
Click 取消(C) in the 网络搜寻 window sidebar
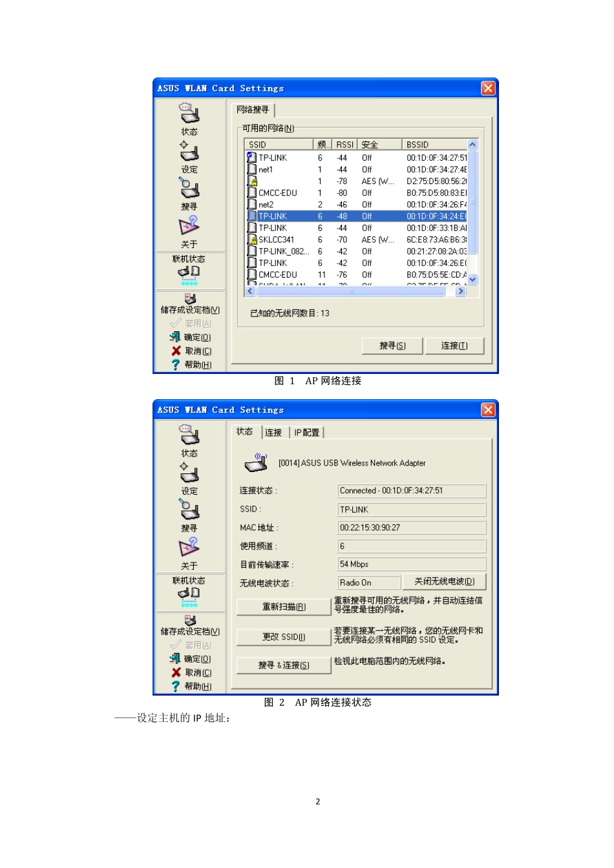coord(191,351)
